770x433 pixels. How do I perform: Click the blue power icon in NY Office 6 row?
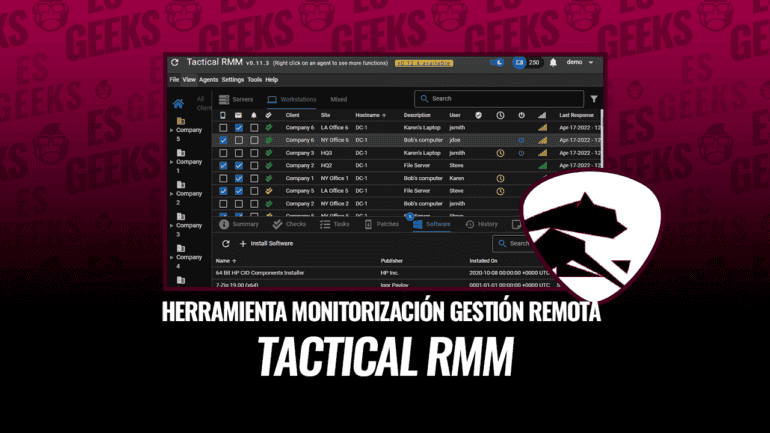coord(522,140)
